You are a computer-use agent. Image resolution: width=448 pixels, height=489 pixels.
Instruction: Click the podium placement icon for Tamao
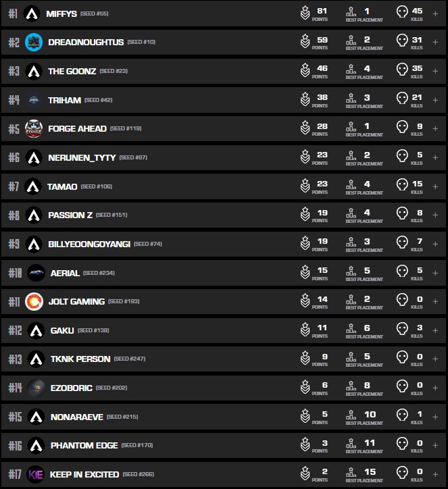(351, 186)
